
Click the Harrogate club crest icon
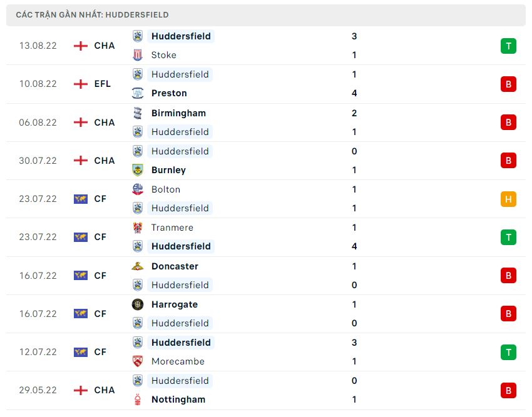click(x=138, y=304)
